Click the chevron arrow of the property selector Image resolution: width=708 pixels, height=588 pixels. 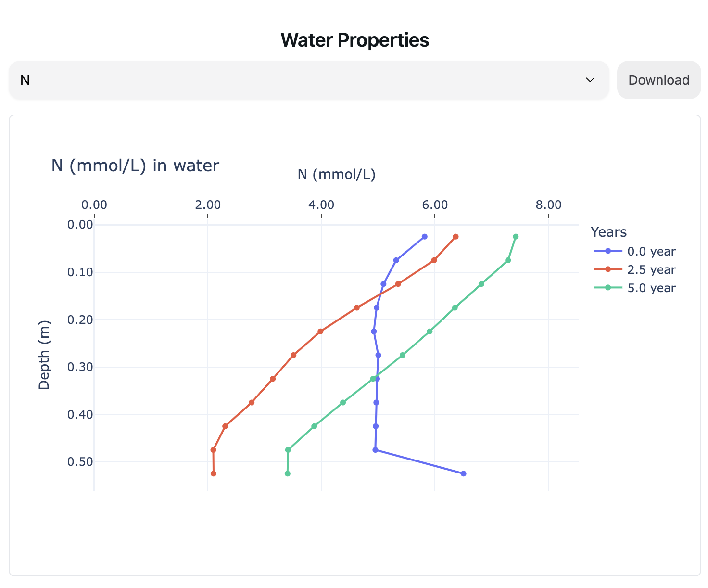(x=590, y=80)
